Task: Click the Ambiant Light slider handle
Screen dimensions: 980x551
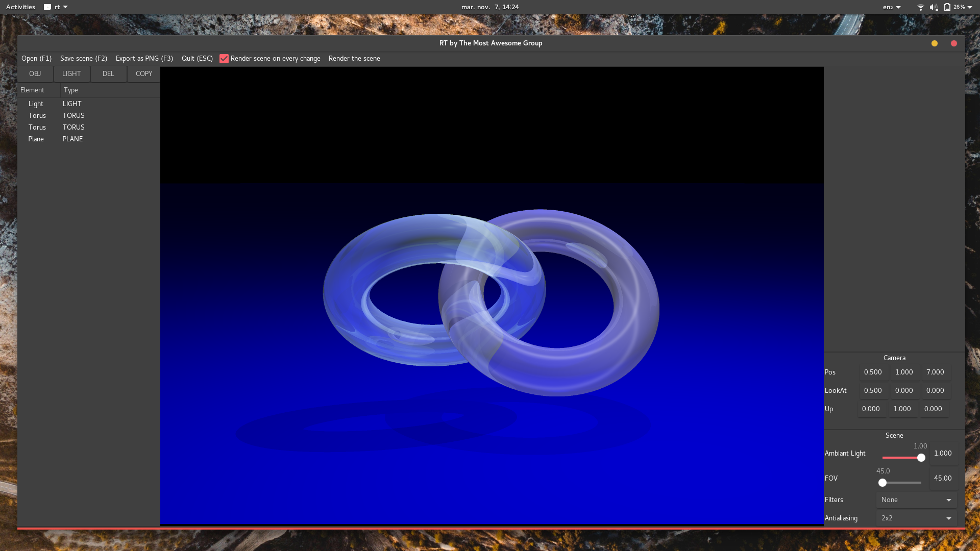Action: pos(921,458)
